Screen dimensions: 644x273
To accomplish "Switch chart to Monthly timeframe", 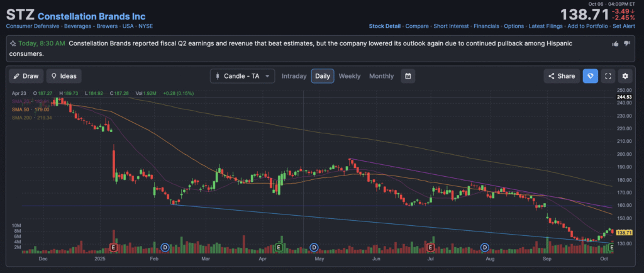I will (381, 76).
